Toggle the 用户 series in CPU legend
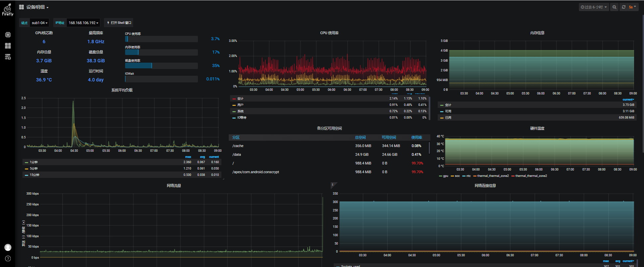This screenshot has height=267, width=644. tap(240, 105)
